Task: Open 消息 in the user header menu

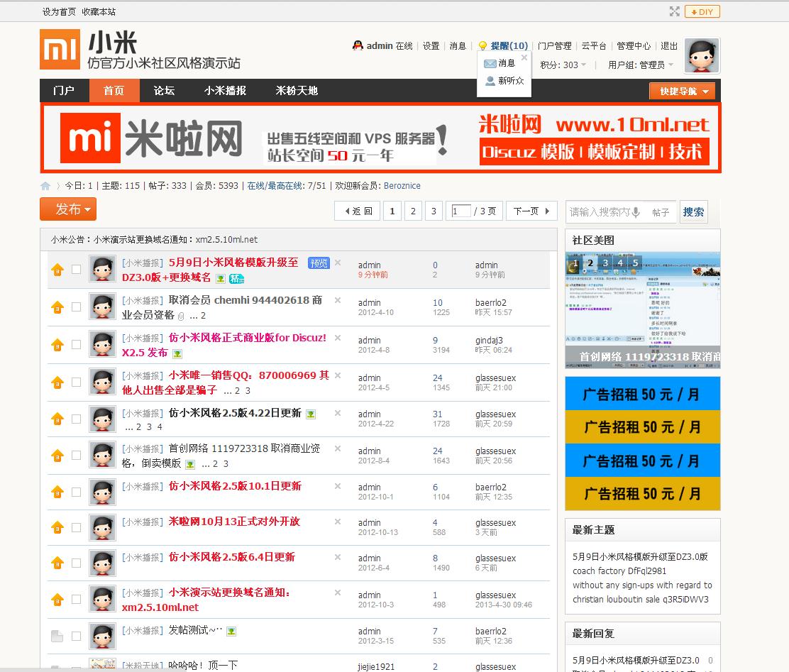Action: pyautogui.click(x=458, y=46)
